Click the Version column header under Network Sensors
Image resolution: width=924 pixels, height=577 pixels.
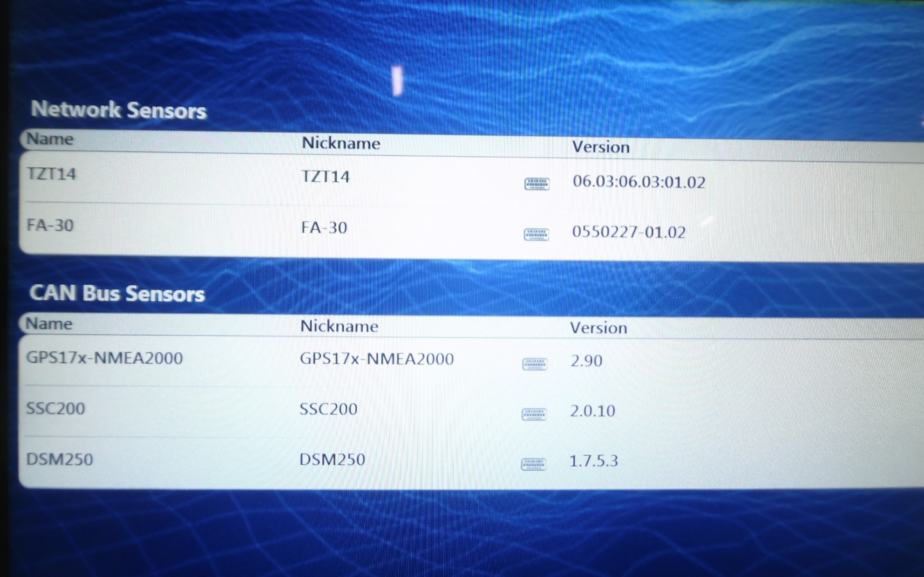(x=601, y=147)
